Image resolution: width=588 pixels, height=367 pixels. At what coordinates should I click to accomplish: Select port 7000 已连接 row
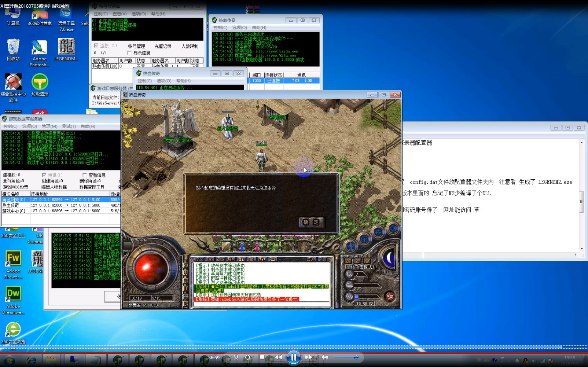284,81
